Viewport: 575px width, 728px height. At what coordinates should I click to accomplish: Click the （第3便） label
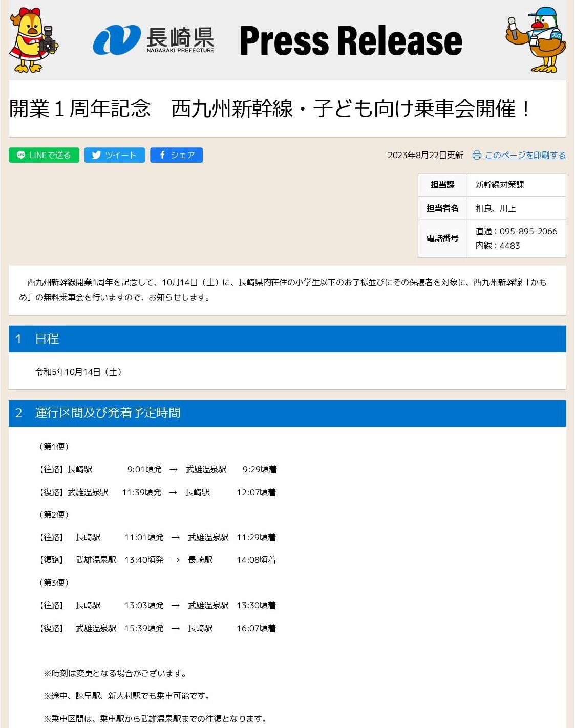point(54,583)
